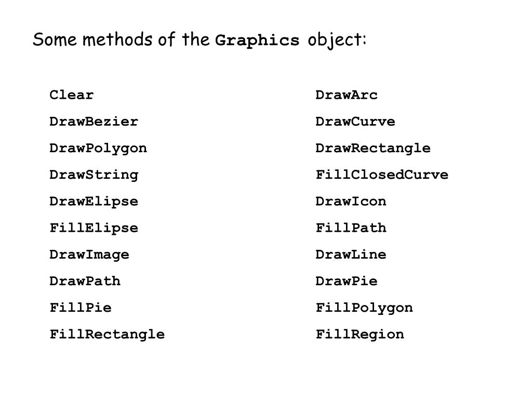The width and height of the screenshot is (532, 399).
Task: Click on FillPie text
Action: (x=81, y=308)
